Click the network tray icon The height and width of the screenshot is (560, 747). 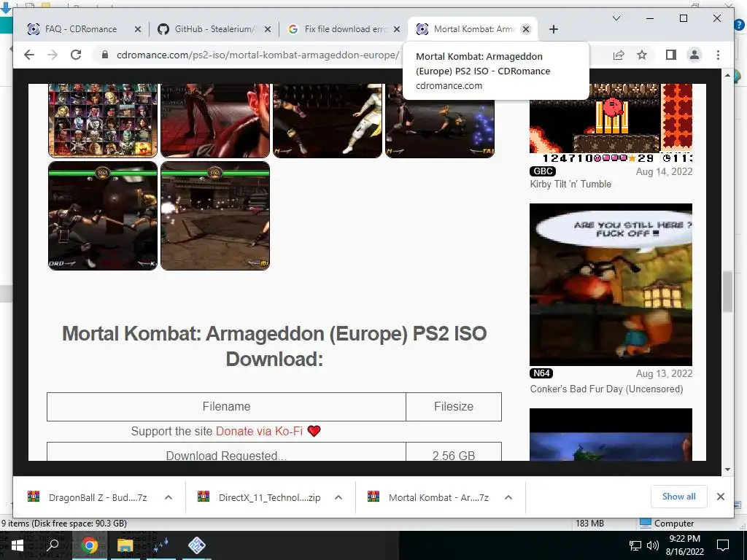tap(635, 545)
